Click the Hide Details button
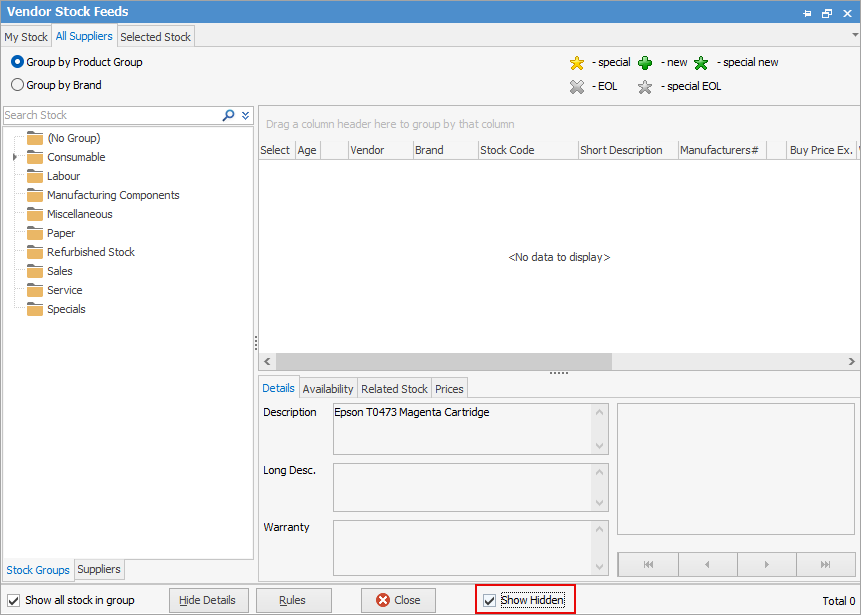 (208, 601)
